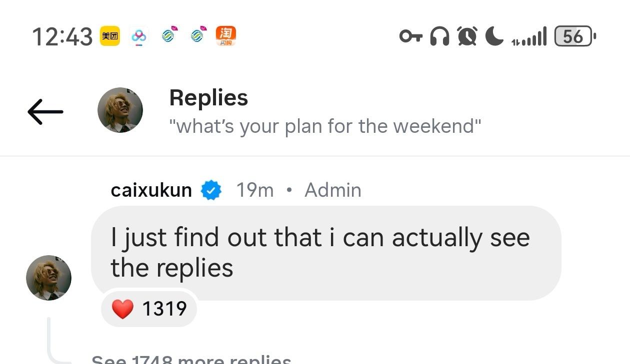
Task: Tap the Replies header title
Action: pyautogui.click(x=208, y=98)
